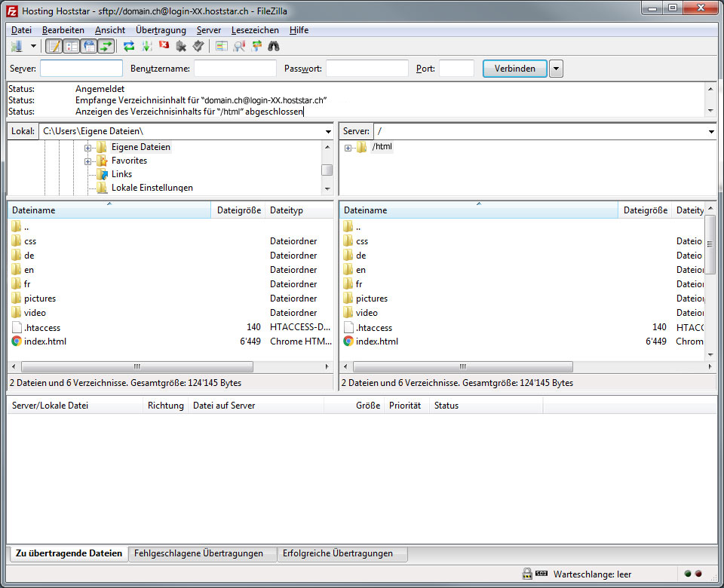Click the blank file icon of local .htaccess
The image size is (724, 588).
point(17,327)
